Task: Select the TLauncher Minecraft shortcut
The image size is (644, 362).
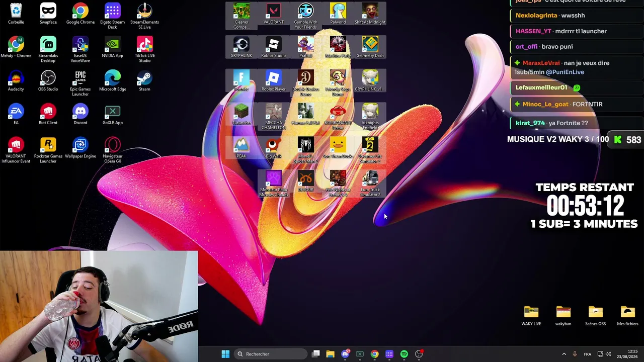Action: tap(242, 115)
